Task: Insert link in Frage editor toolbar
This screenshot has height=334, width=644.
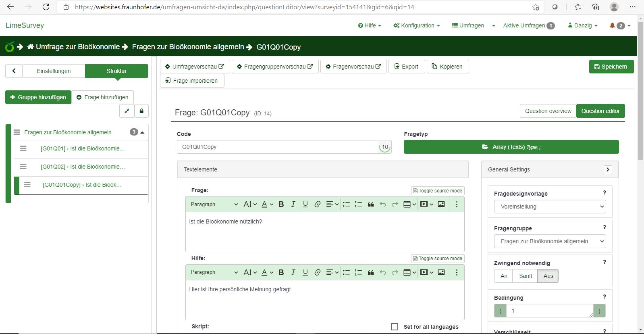Action: coord(318,205)
